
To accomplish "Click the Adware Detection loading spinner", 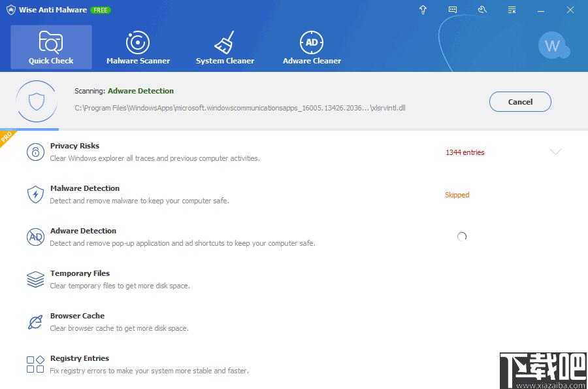I will [x=462, y=236].
